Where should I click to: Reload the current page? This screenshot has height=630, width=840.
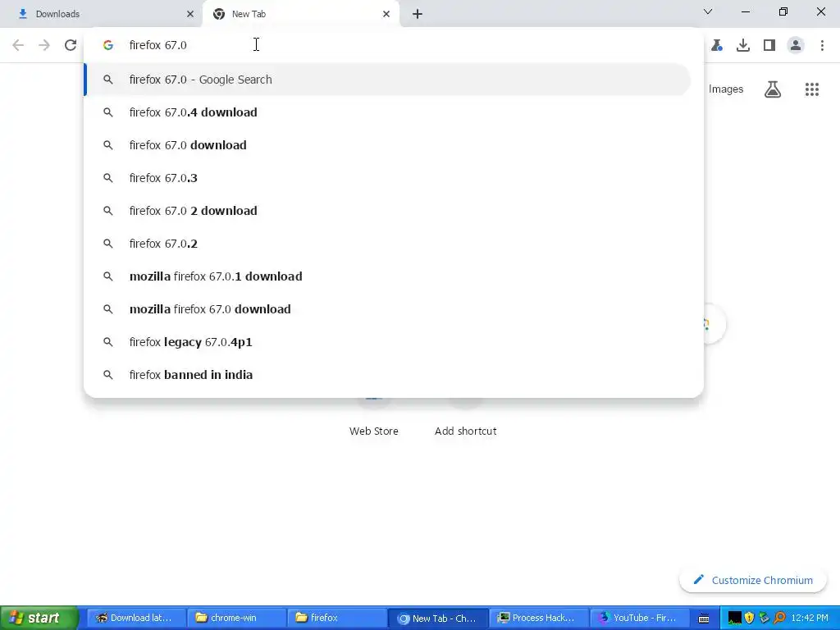[71, 45]
